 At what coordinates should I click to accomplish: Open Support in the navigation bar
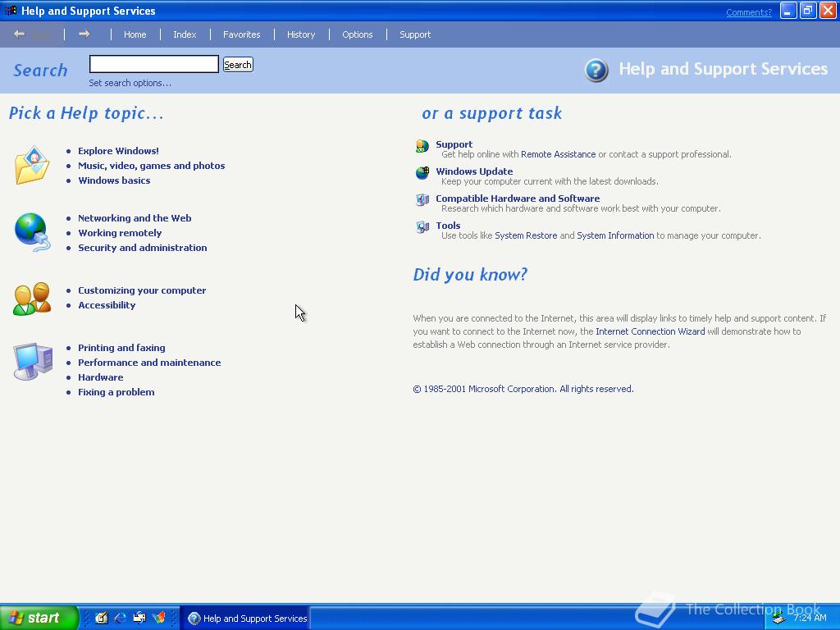point(415,34)
